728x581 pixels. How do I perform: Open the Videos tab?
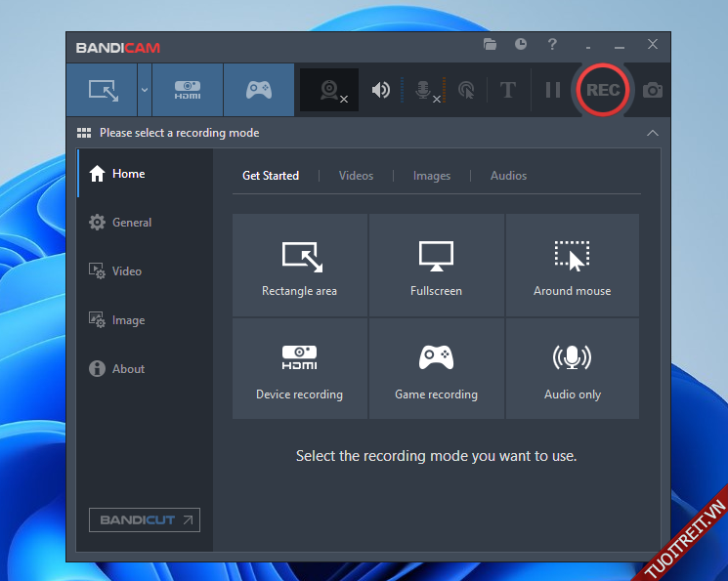[x=356, y=176]
